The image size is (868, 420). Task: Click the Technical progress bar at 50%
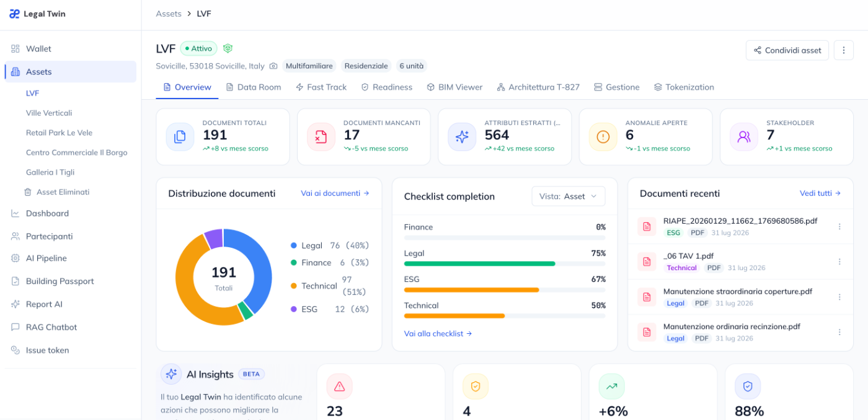pyautogui.click(x=505, y=315)
